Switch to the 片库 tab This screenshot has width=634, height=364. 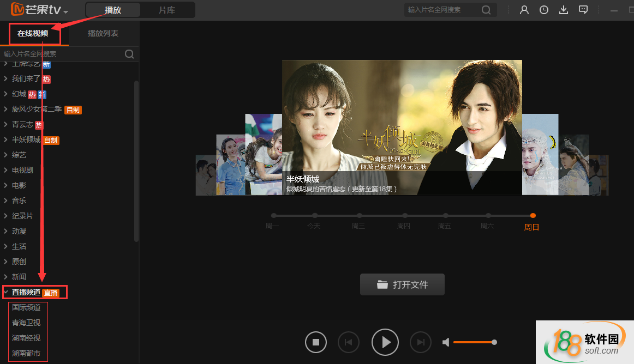(x=167, y=10)
